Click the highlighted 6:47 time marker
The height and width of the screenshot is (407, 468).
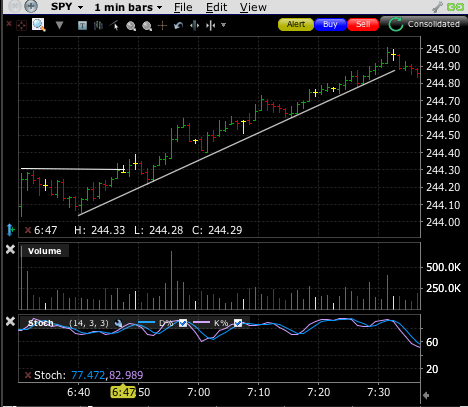pyautogui.click(x=123, y=392)
